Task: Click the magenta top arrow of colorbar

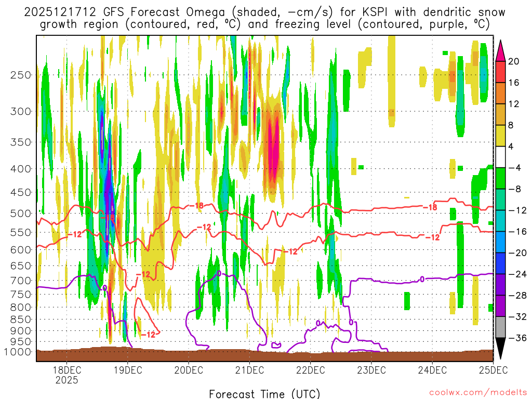Action: click(x=500, y=51)
